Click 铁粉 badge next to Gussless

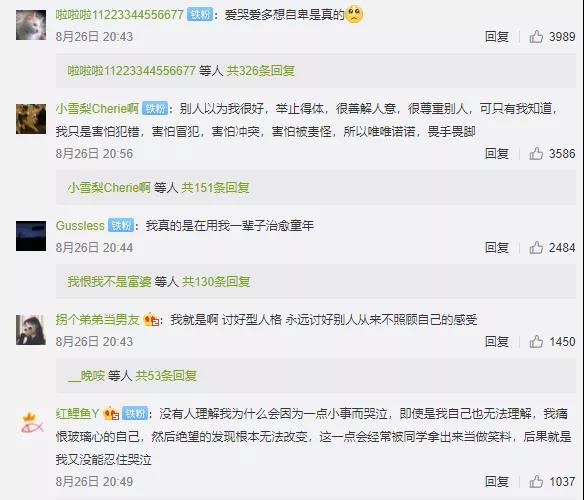(x=121, y=225)
